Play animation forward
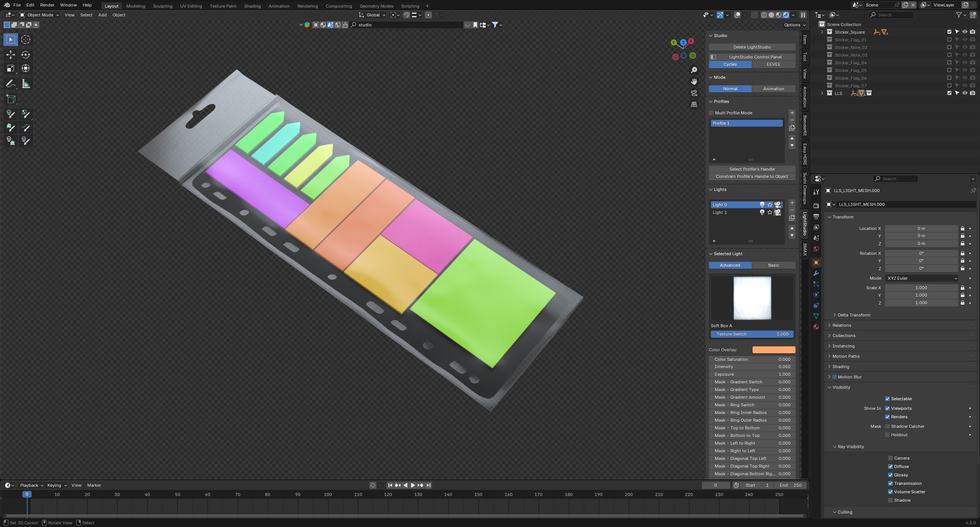 [413, 485]
